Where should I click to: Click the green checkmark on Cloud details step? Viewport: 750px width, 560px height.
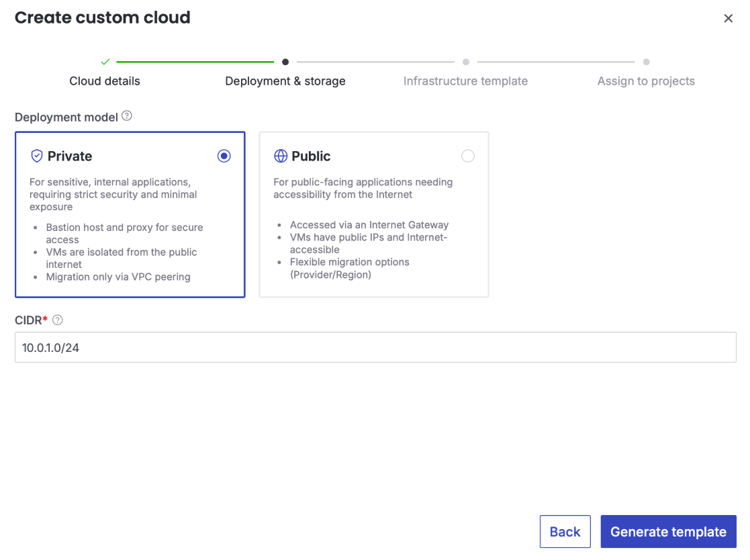click(x=105, y=61)
